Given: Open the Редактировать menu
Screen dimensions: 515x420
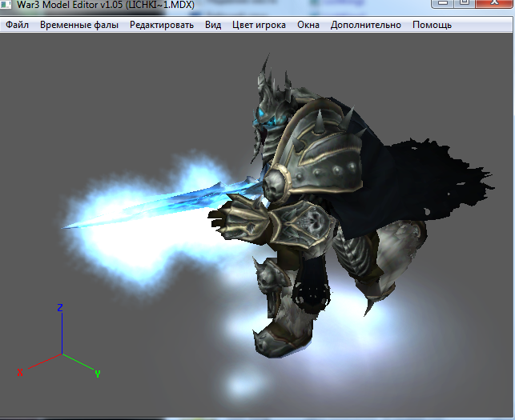Looking at the screenshot, I should tap(162, 25).
